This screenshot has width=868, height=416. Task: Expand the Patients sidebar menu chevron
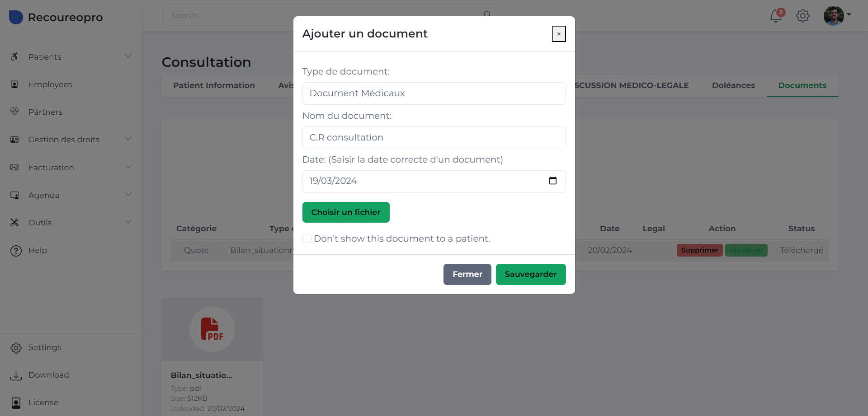128,56
